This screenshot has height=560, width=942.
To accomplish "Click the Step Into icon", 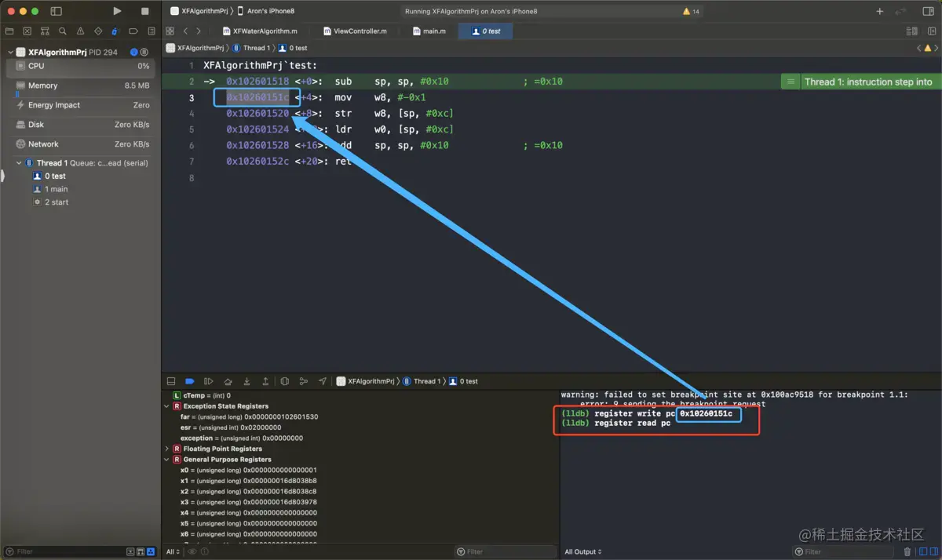I will (x=246, y=381).
